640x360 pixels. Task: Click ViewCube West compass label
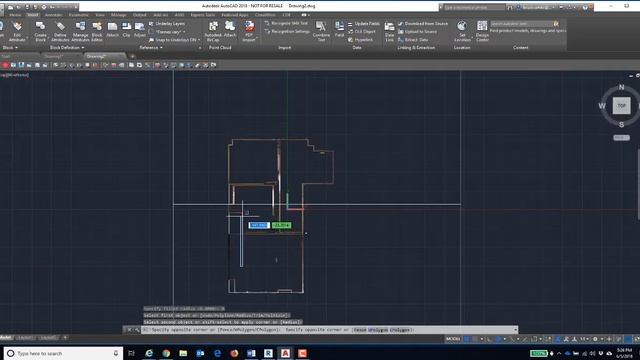[x=602, y=106]
